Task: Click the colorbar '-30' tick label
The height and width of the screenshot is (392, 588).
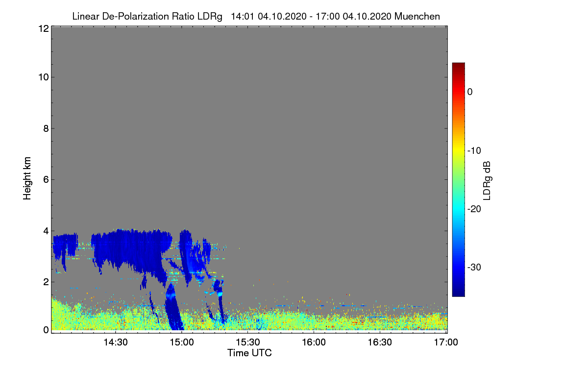Action: (474, 268)
